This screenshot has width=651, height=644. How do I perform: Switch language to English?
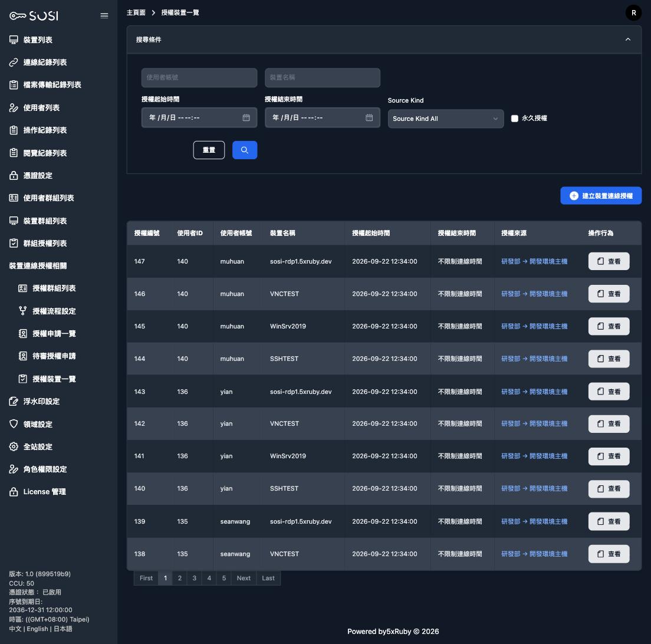(37, 629)
